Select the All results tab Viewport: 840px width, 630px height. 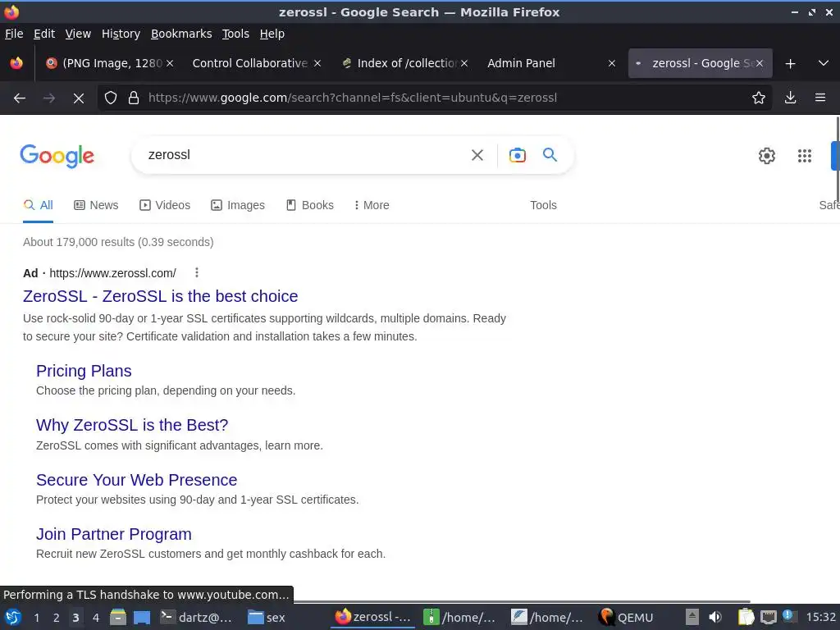point(38,205)
